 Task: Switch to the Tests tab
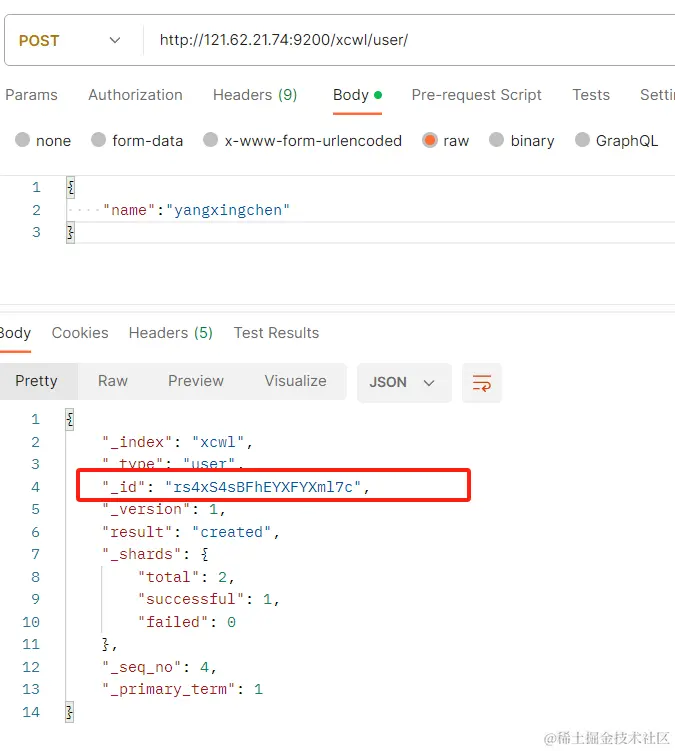(x=591, y=95)
